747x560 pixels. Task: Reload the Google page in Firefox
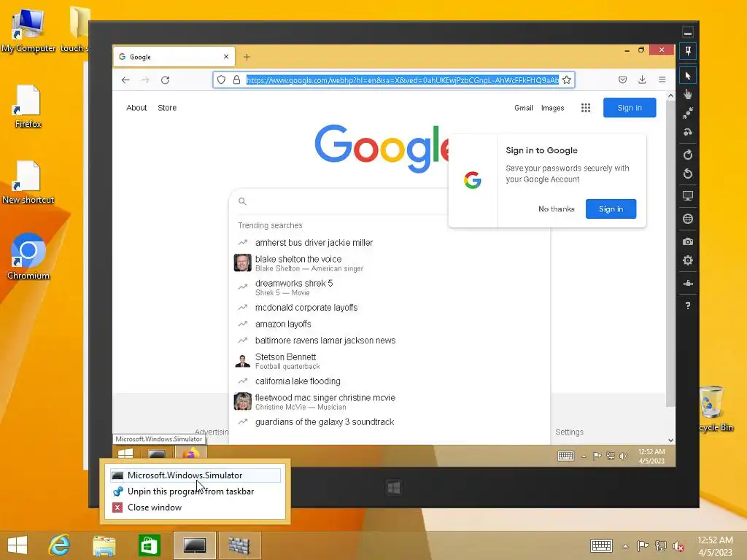(x=166, y=80)
